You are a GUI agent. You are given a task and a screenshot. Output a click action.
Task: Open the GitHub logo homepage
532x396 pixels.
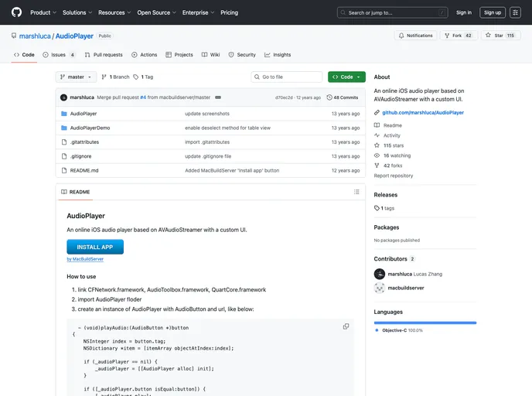pyautogui.click(x=16, y=12)
